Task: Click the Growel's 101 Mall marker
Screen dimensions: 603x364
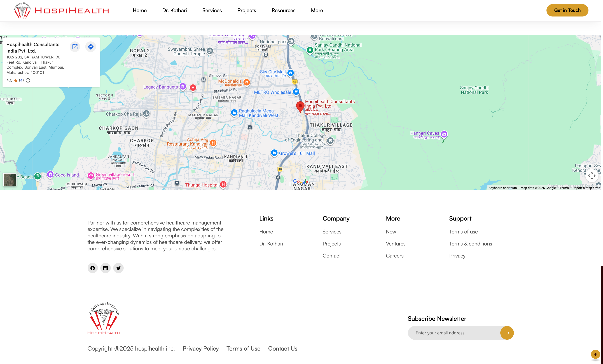Action: pyautogui.click(x=274, y=153)
